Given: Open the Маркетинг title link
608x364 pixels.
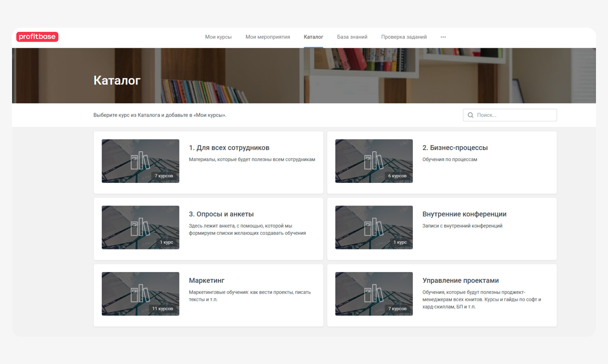Looking at the screenshot, I should point(207,281).
